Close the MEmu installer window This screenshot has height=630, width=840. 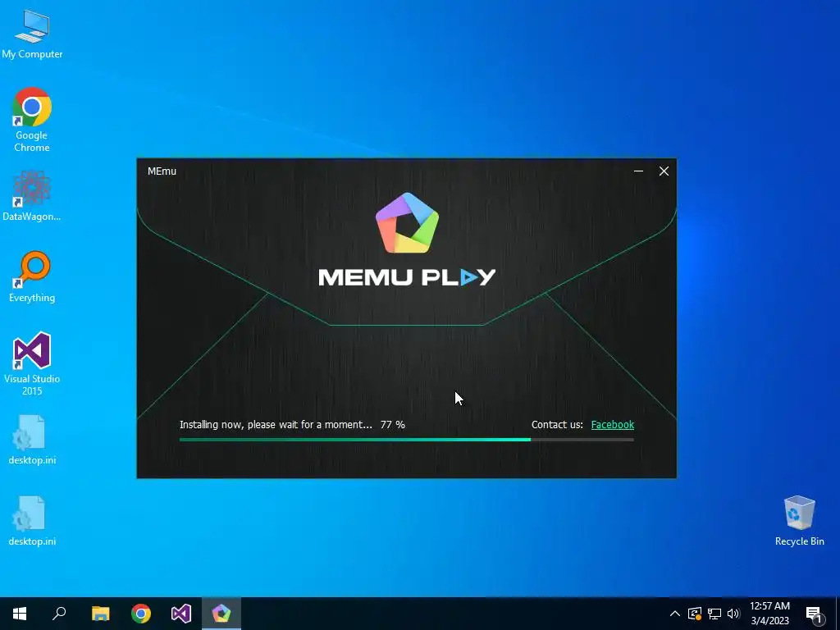[x=664, y=171]
